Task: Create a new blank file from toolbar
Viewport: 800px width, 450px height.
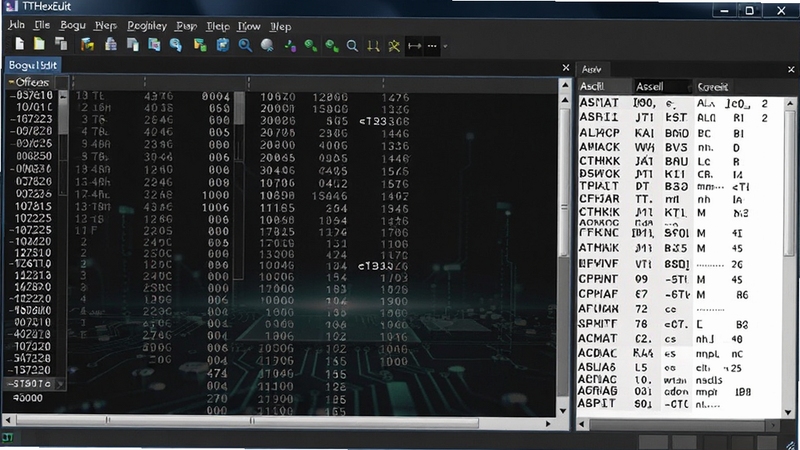Action: point(19,45)
